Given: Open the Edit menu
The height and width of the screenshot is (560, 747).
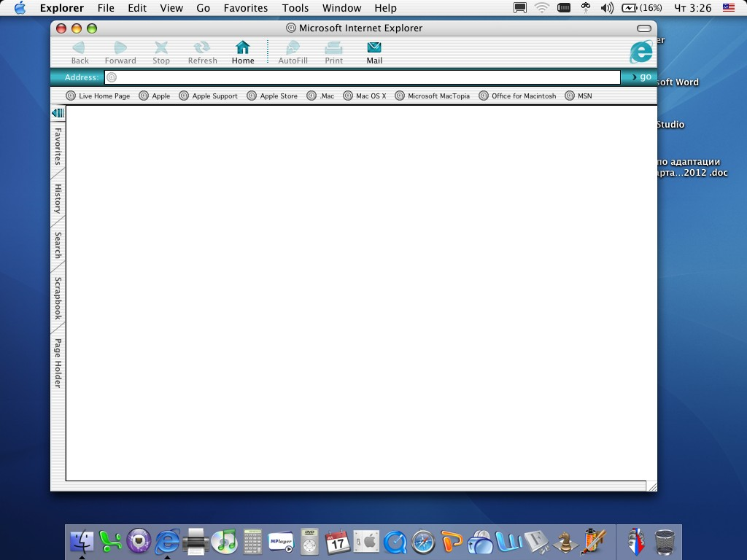Looking at the screenshot, I should point(137,8).
